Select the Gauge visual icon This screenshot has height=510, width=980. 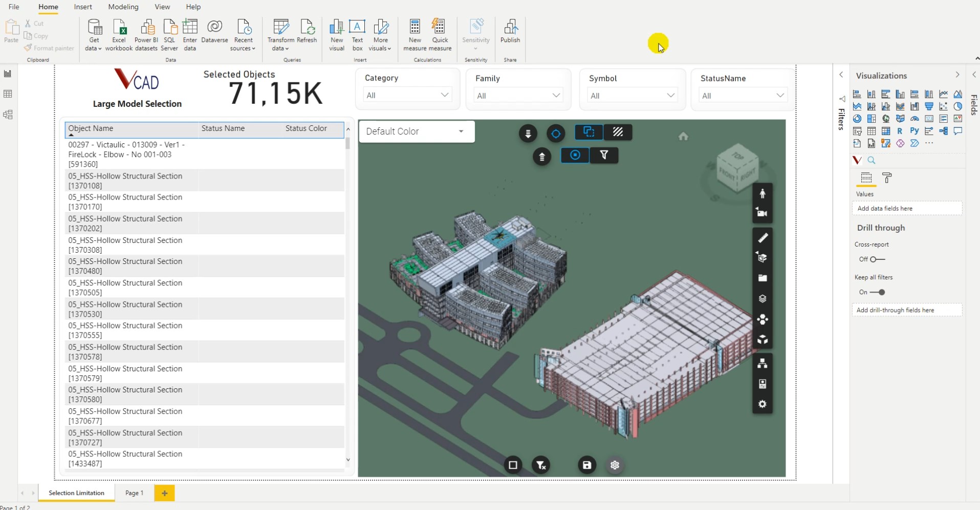[914, 119]
